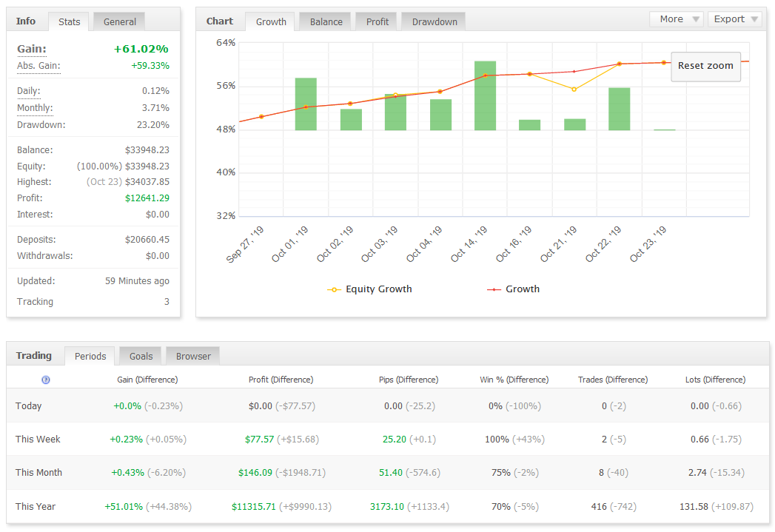Image resolution: width=775 pixels, height=532 pixels.
Task: Click the This Month row label
Action: 38,473
